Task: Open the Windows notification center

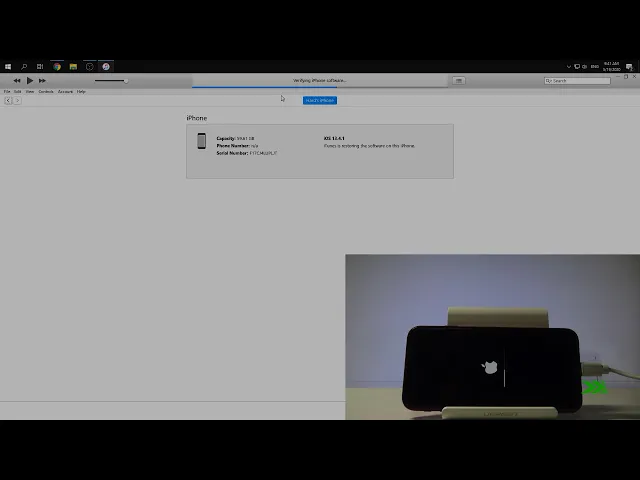Action: tap(629, 67)
